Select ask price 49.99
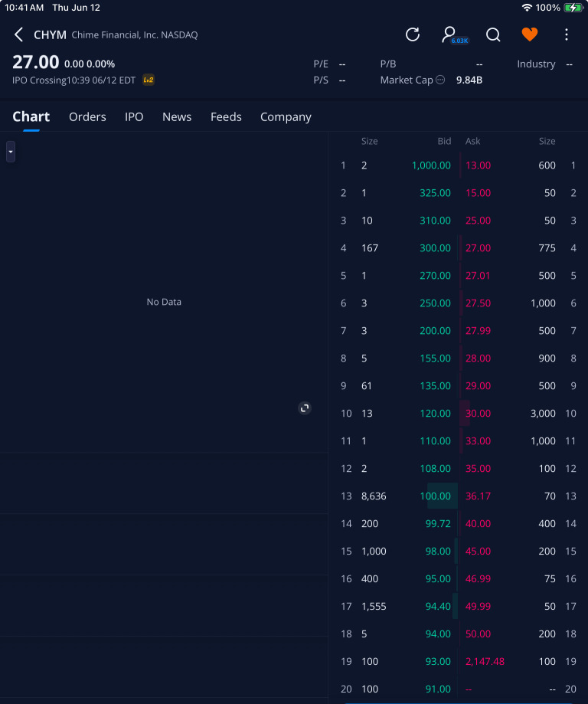588x704 pixels. point(478,607)
